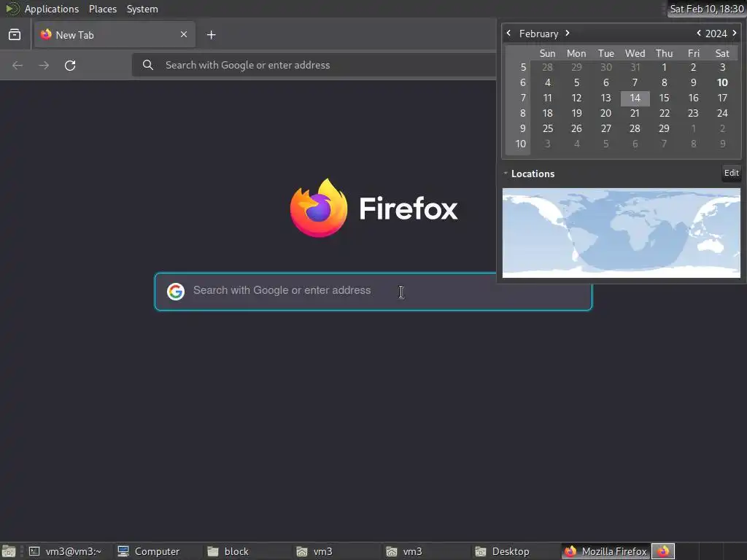Focus the center Google search box
Image resolution: width=747 pixels, height=560 pixels.
tap(373, 292)
